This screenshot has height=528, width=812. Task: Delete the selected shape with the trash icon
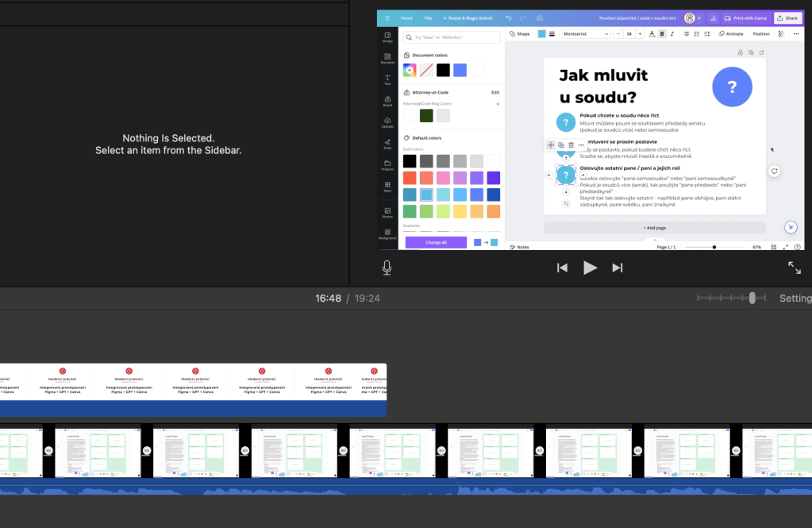click(571, 145)
